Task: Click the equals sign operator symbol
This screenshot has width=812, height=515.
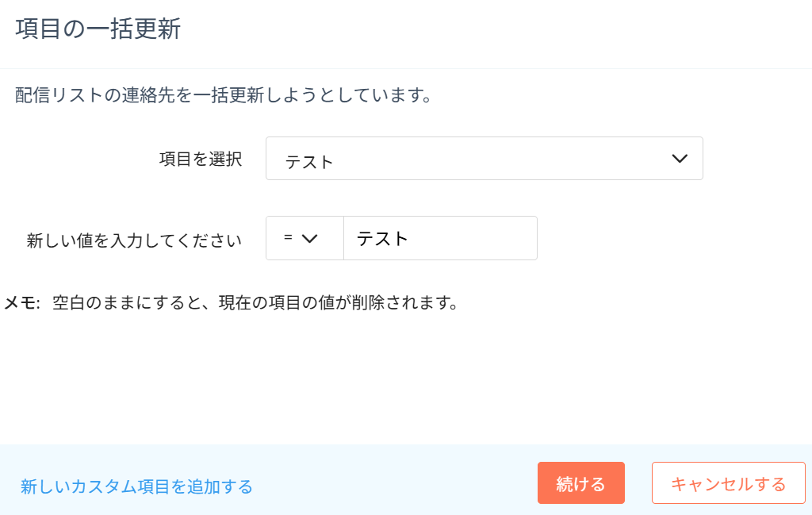Action: pos(288,238)
